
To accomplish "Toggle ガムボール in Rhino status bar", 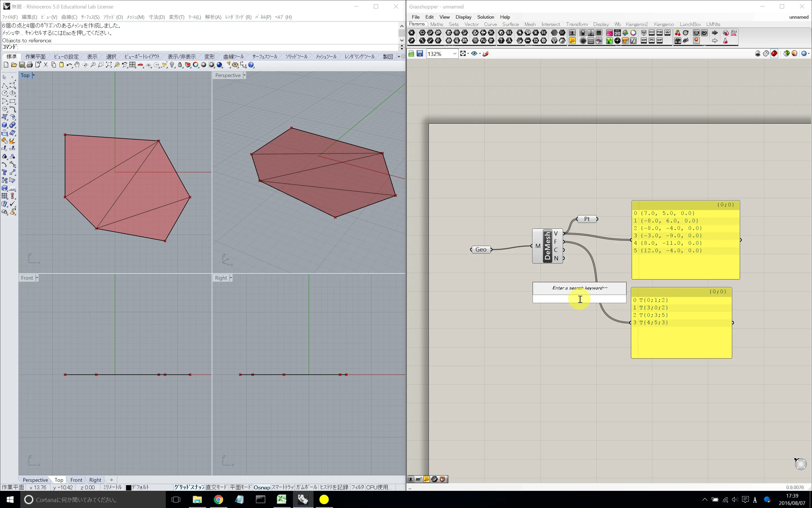I will click(306, 487).
